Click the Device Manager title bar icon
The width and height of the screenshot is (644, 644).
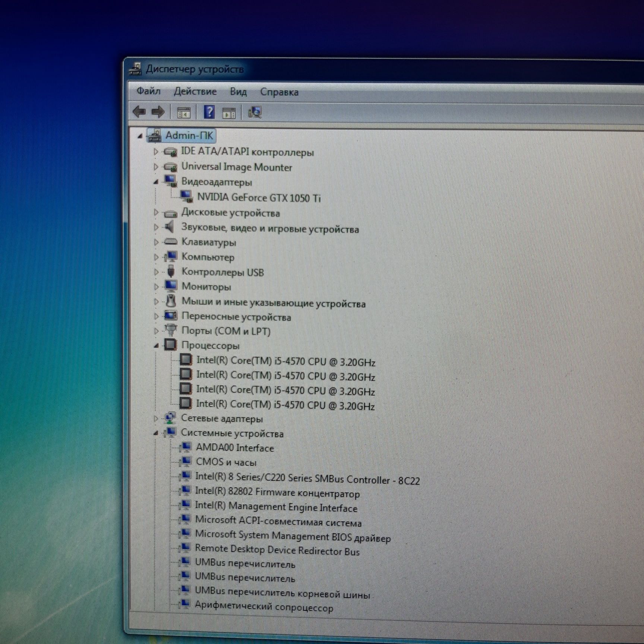(x=136, y=69)
